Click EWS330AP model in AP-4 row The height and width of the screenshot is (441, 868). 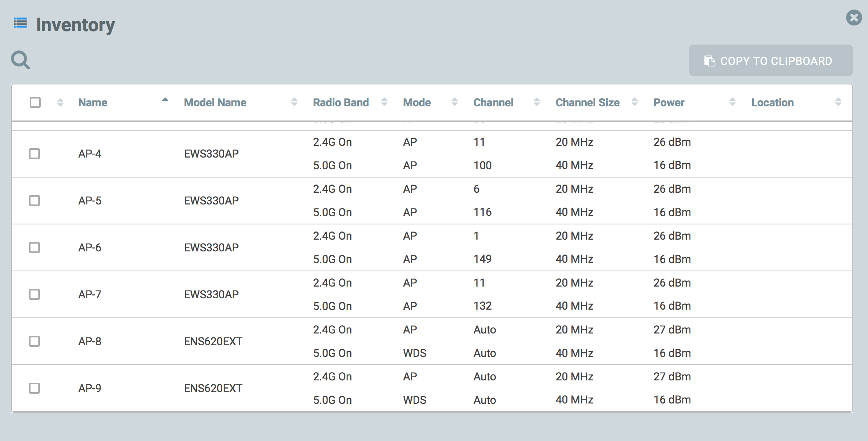pos(211,154)
